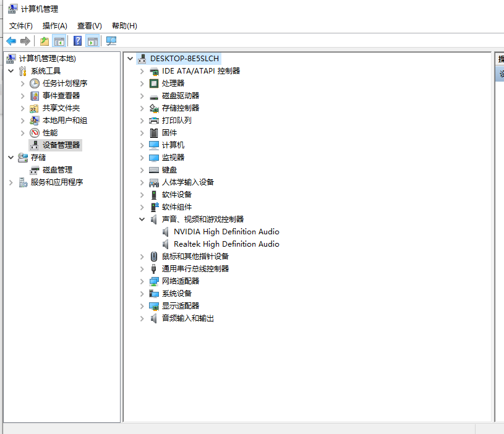Select the 存储 storage icon

coord(23,158)
